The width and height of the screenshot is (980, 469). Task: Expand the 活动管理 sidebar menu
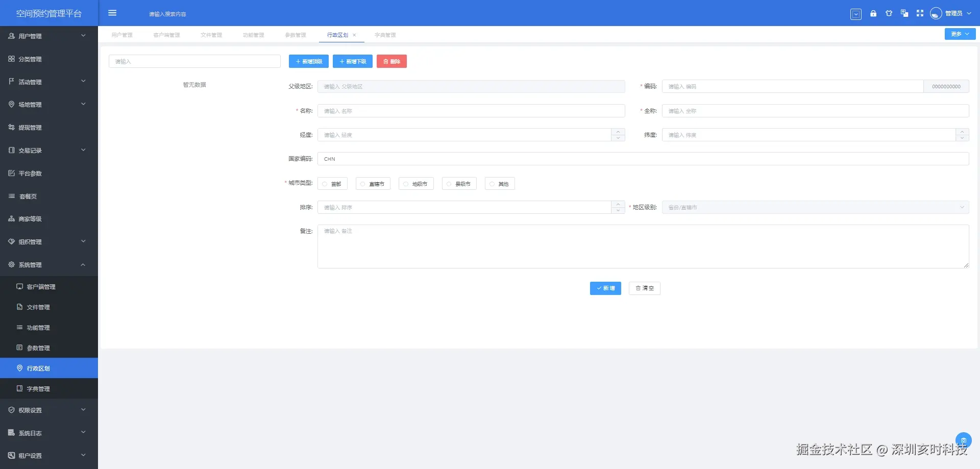(x=48, y=82)
